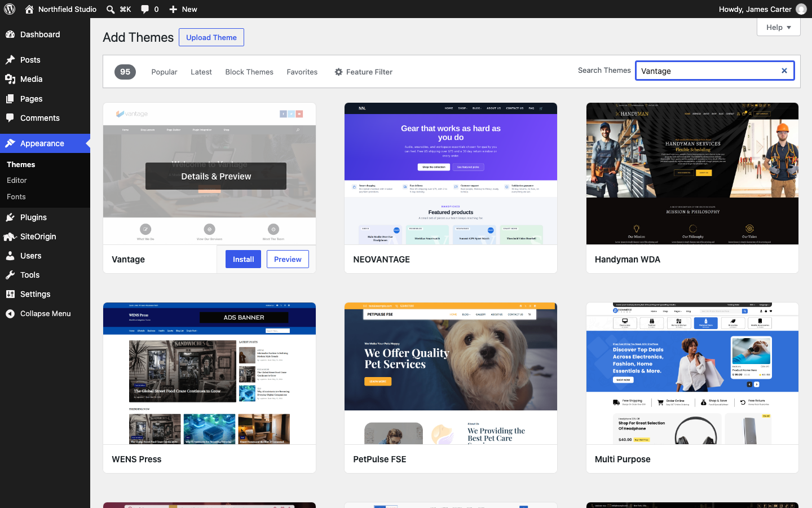Click the Appearance paintbrush icon
Screen dimensions: 812x508
[10, 143]
